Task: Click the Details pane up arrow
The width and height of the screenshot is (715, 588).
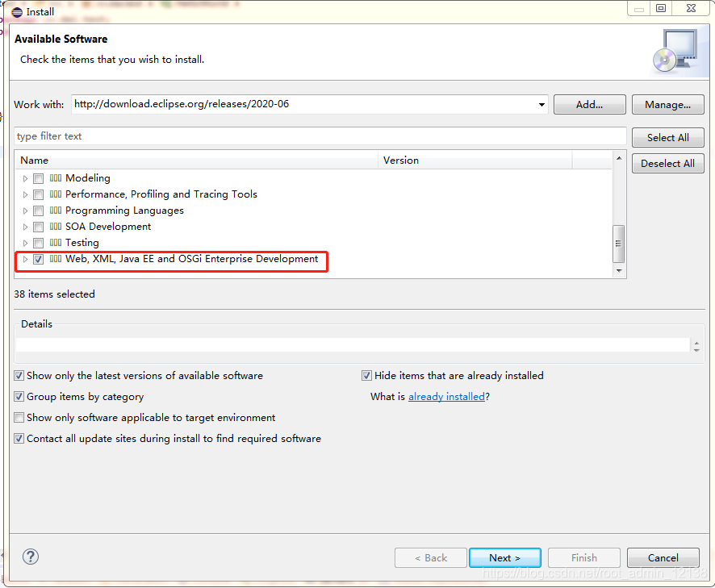Action: click(696, 342)
